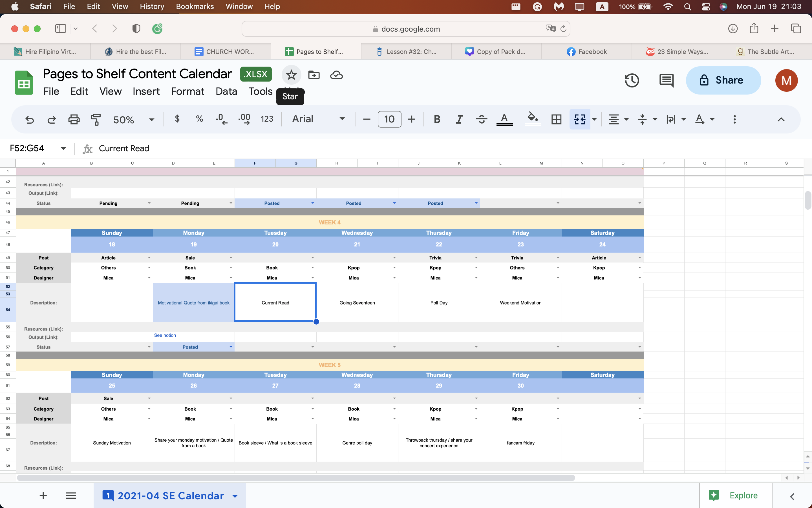This screenshot has width=812, height=508.
Task: Show all sheets list icon
Action: (71, 495)
